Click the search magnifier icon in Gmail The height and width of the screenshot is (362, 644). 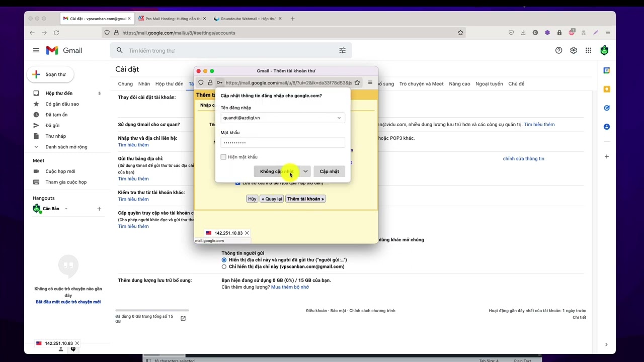point(119,50)
